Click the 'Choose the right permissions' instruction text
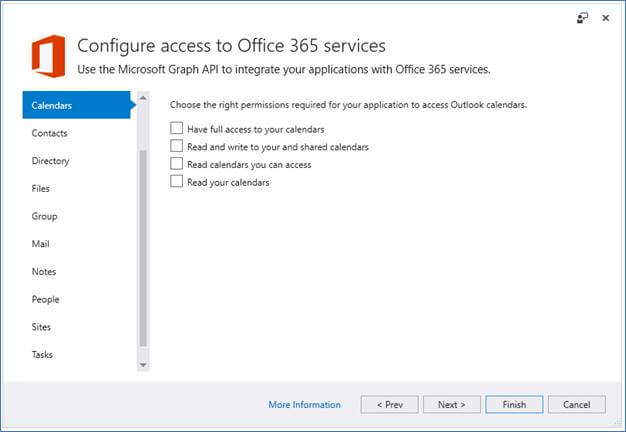 (x=348, y=105)
